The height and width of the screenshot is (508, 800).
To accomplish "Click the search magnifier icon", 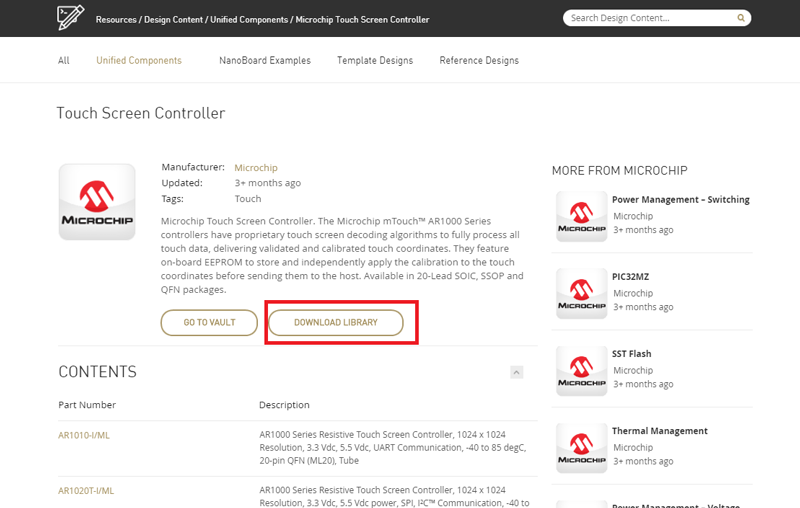I will click(x=741, y=18).
